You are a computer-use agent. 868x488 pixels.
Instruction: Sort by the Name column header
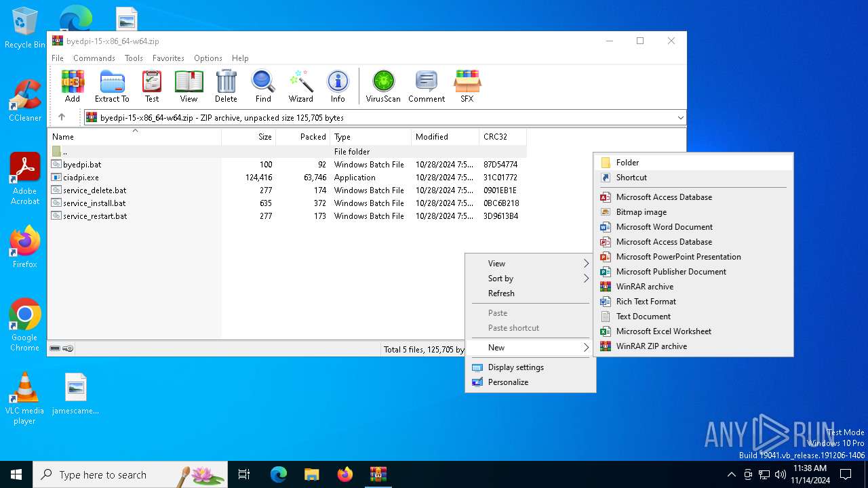click(x=135, y=137)
